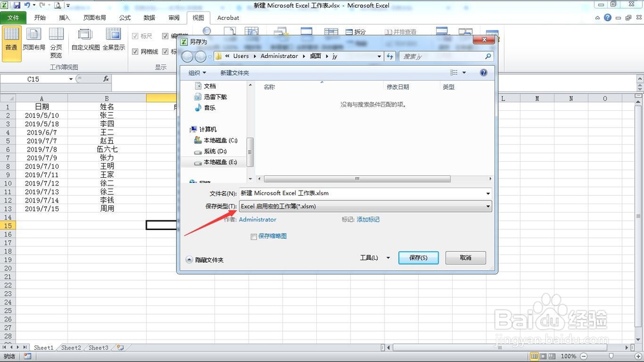Click the 添加标记 add tags link

click(368, 220)
